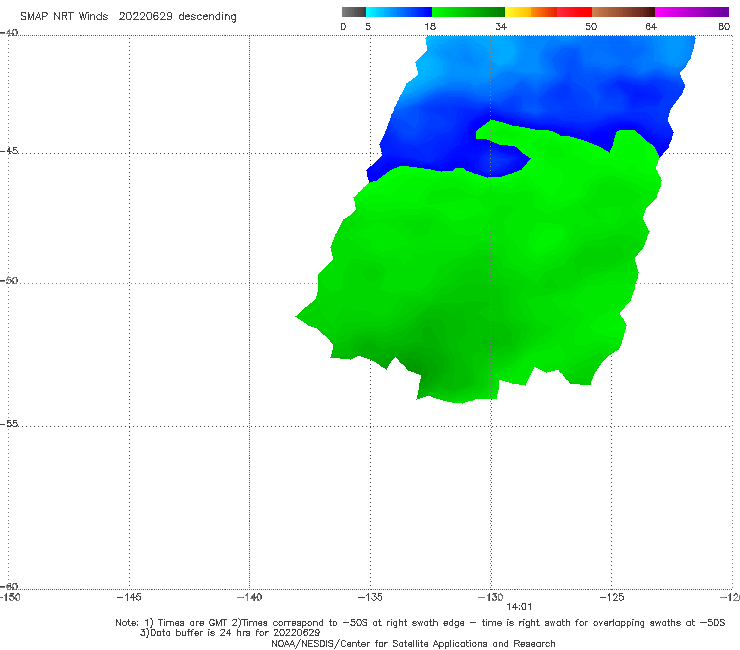Click the colorbar label '64'

(651, 27)
